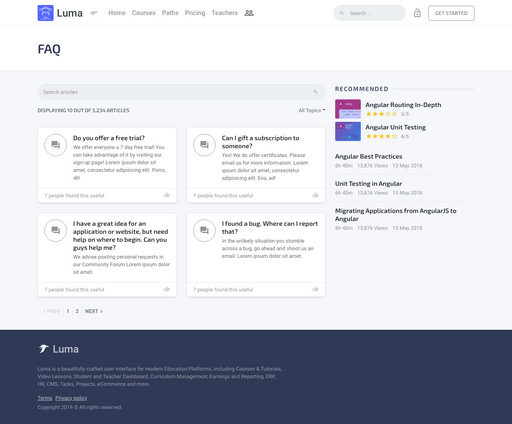Click Next pagination link

(x=94, y=311)
